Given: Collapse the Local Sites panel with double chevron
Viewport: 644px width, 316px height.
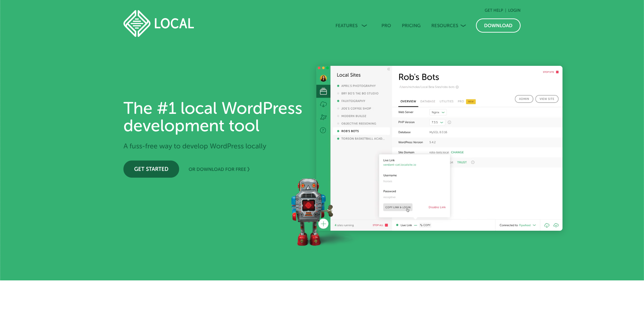Looking at the screenshot, I should pyautogui.click(x=389, y=69).
